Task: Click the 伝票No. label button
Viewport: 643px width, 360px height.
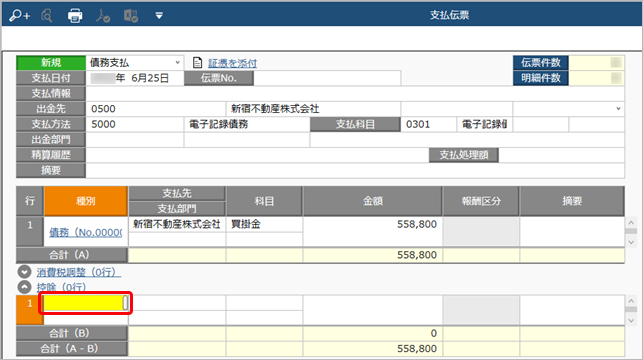Action: (x=219, y=78)
